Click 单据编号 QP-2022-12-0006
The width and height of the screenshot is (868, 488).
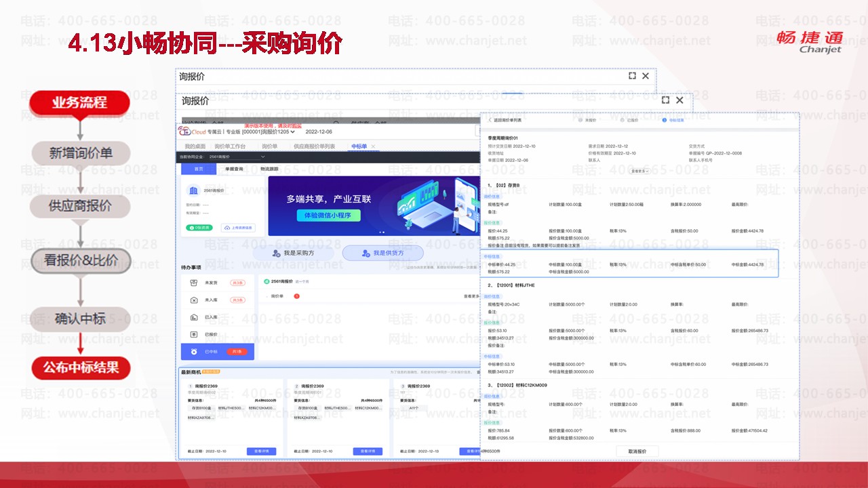tap(715, 153)
